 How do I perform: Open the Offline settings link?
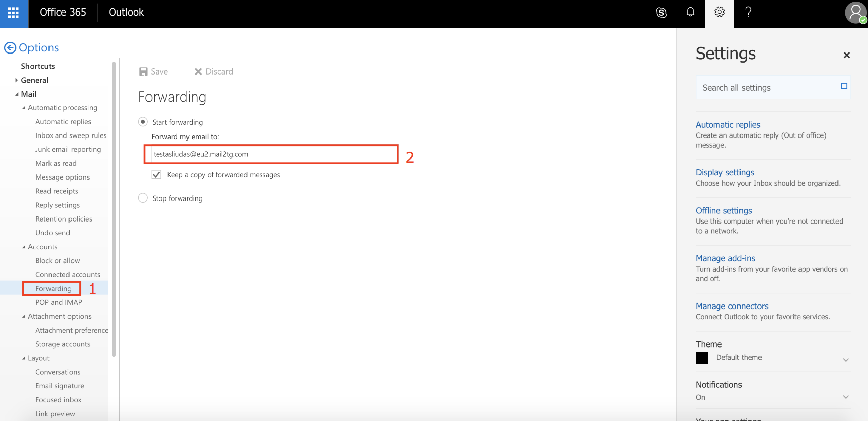tap(724, 211)
